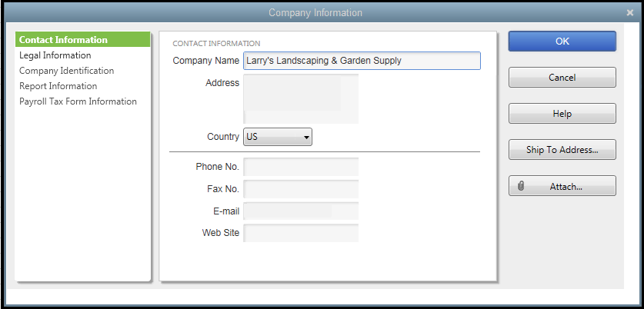Focus the Address text box
The image size is (644, 309).
(x=301, y=98)
